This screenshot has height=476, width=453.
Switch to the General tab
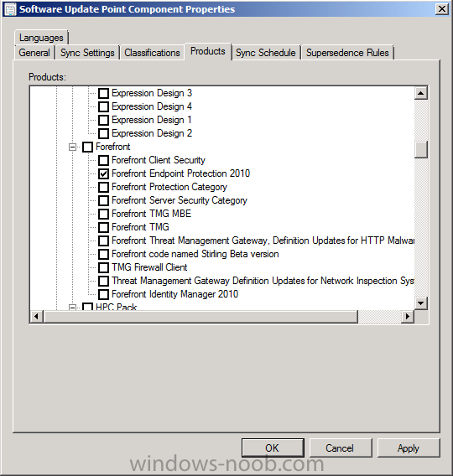[x=34, y=53]
